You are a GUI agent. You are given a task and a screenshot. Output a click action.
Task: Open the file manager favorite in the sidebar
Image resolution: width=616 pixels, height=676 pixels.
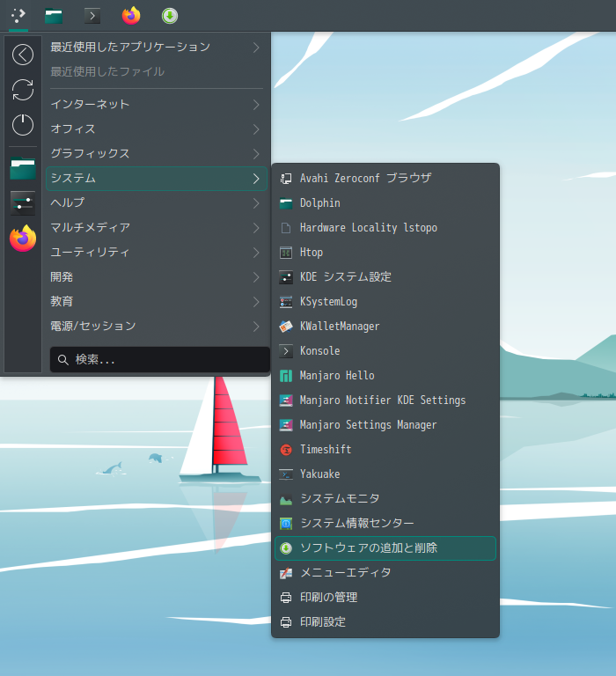tap(23, 168)
